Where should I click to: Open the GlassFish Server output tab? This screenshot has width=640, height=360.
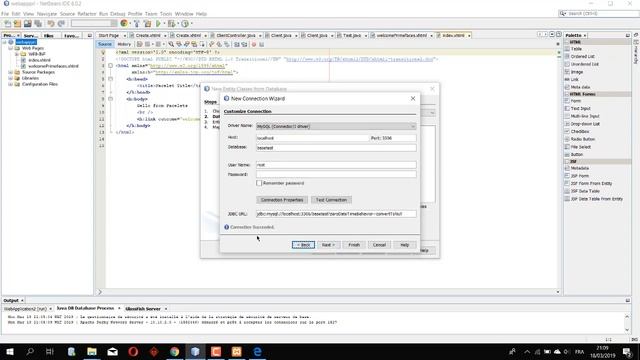(x=143, y=309)
